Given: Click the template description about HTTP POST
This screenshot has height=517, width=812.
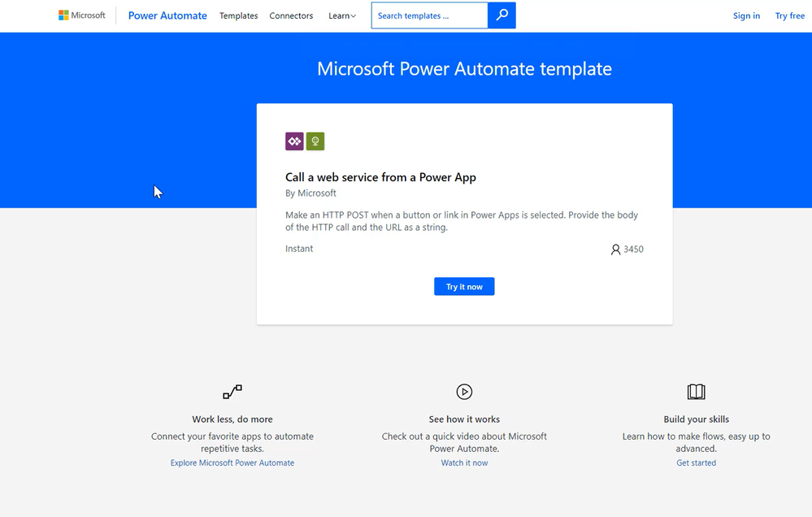Looking at the screenshot, I should tap(462, 220).
